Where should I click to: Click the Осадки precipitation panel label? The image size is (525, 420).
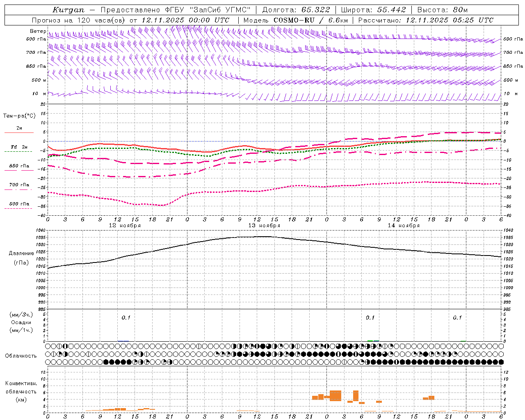tap(21, 322)
